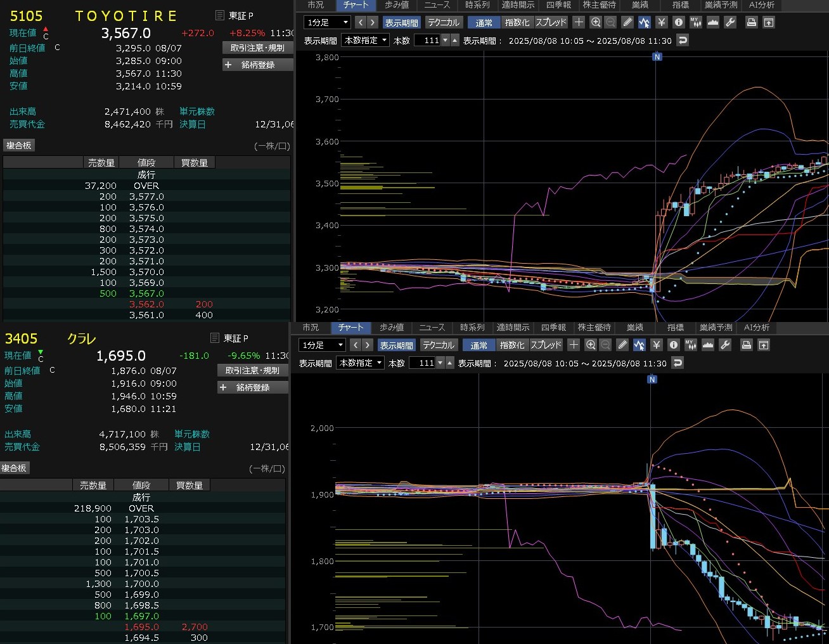Pop out the bottom chart window

763,345
